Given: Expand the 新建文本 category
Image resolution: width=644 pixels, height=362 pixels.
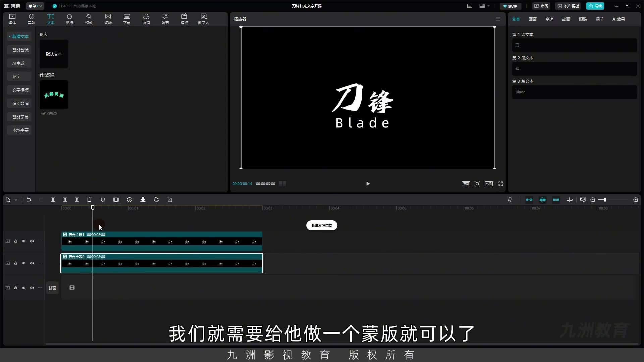Looking at the screenshot, I should [x=19, y=36].
